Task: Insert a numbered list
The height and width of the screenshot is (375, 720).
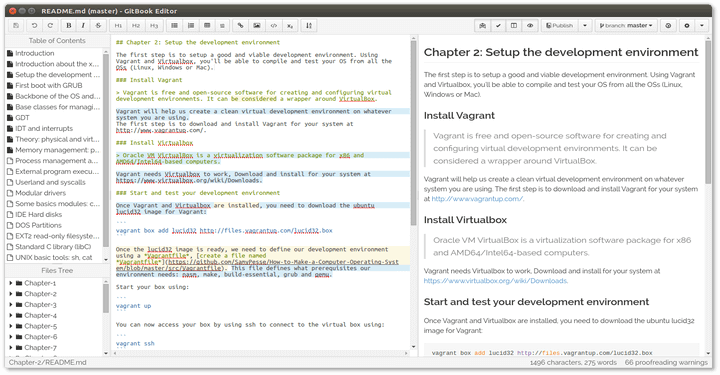Action: (191, 26)
